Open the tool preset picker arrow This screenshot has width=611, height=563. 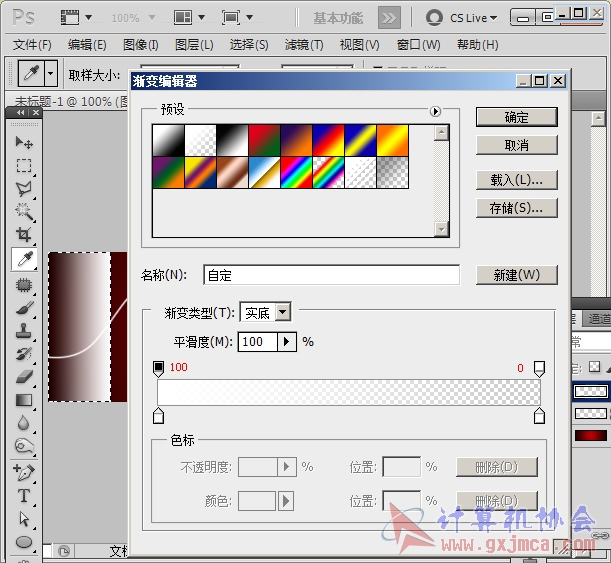[51, 73]
